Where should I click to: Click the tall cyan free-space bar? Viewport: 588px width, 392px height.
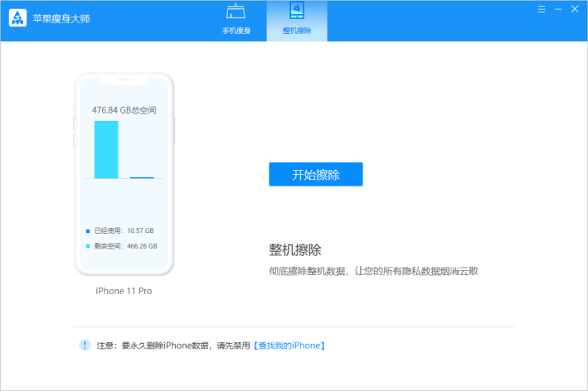[x=106, y=149]
